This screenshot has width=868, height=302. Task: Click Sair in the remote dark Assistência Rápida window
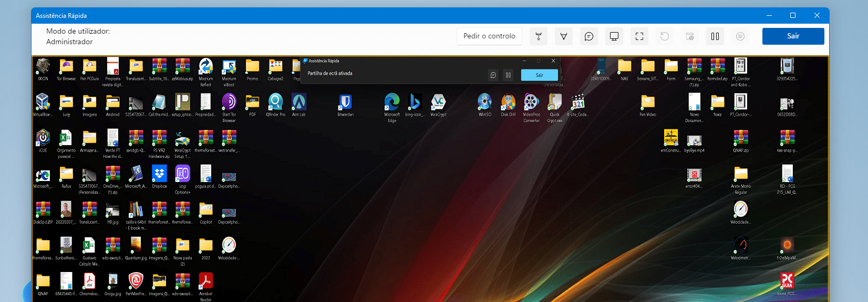pyautogui.click(x=539, y=75)
